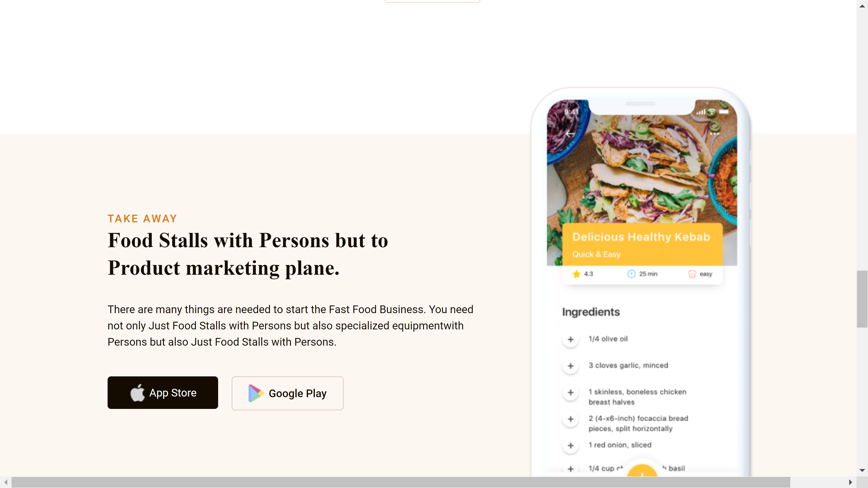Add the focaccia bread ingredient
The image size is (868, 488).
(x=571, y=419)
